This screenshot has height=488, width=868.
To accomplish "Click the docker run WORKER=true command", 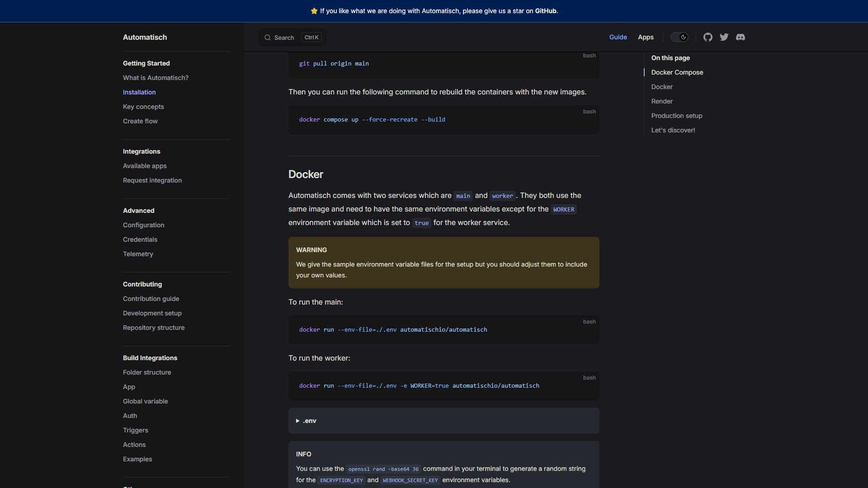I will point(419,386).
